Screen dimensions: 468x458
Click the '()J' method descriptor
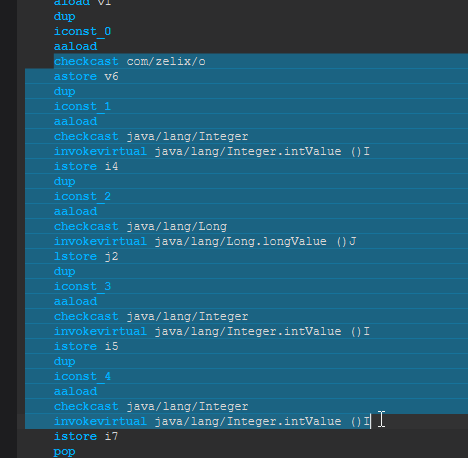point(346,241)
